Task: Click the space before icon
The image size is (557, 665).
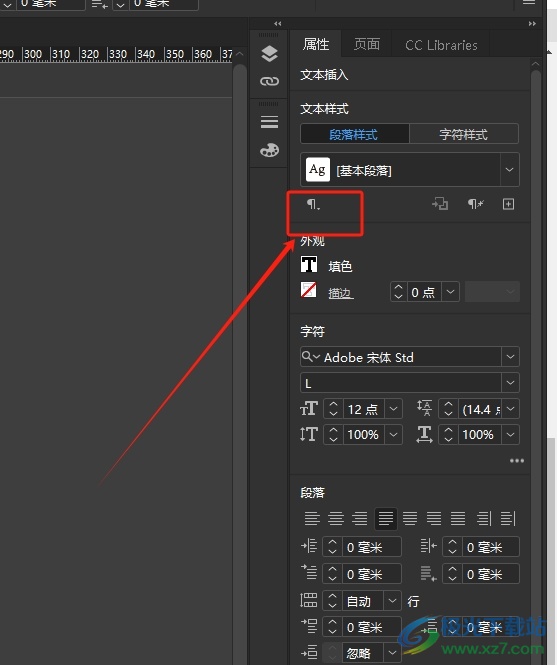Action: 309,626
